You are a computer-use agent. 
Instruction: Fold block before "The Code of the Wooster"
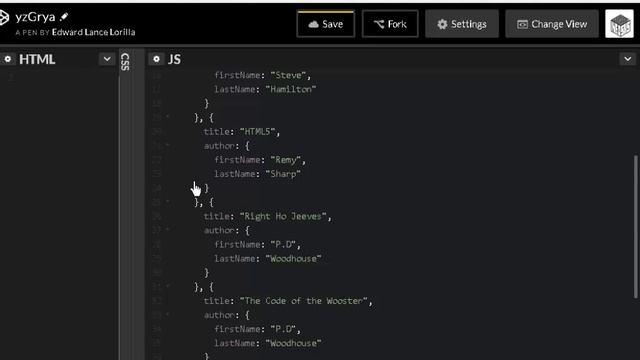tap(167, 286)
